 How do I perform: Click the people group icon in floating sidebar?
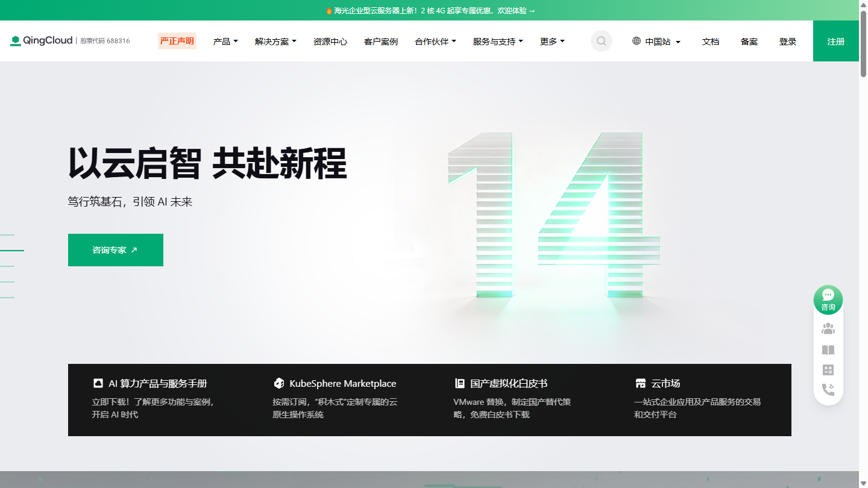click(x=828, y=329)
